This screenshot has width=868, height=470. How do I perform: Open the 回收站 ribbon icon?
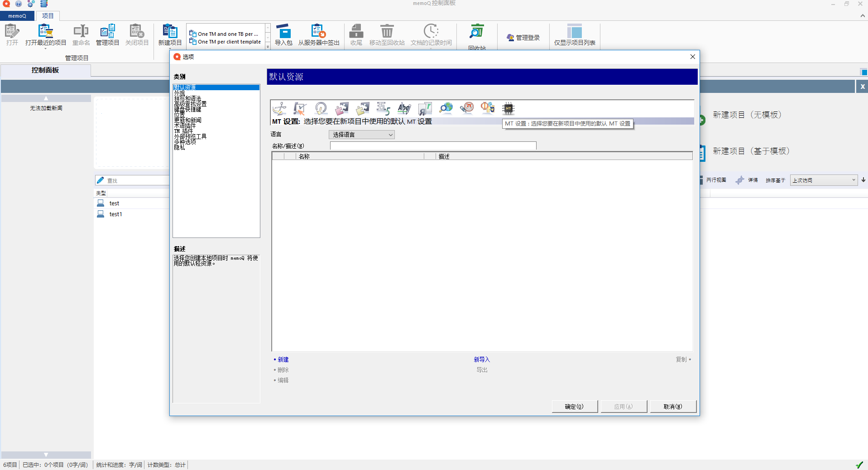point(477,36)
